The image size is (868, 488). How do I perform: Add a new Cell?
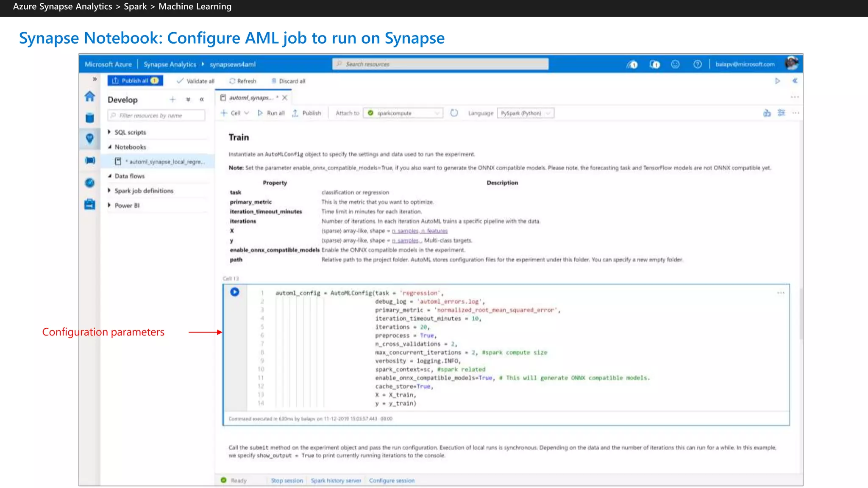231,113
